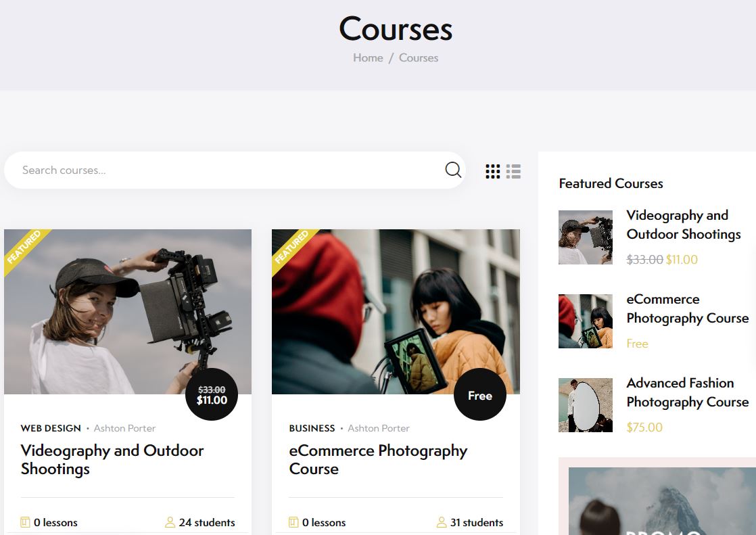Click the Featured Courses heading
Viewport: 756px width, 535px height.
(611, 183)
